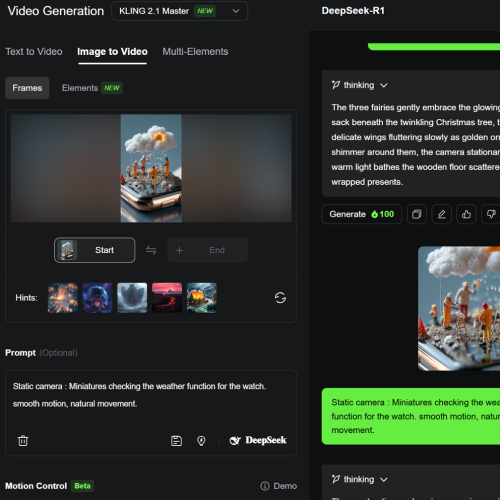Image resolution: width=500 pixels, height=500 pixels.
Task: Edit the generated prompt with pencil icon
Action: coord(442,214)
